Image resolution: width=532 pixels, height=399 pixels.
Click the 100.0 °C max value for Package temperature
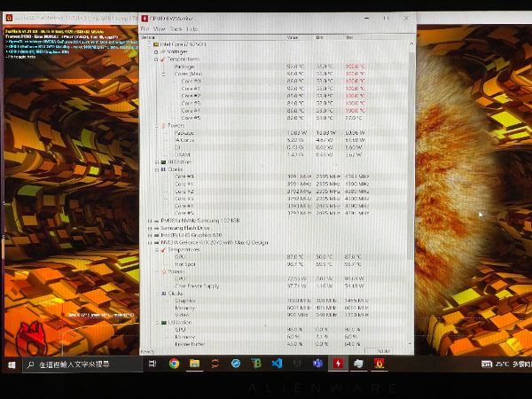click(x=355, y=66)
